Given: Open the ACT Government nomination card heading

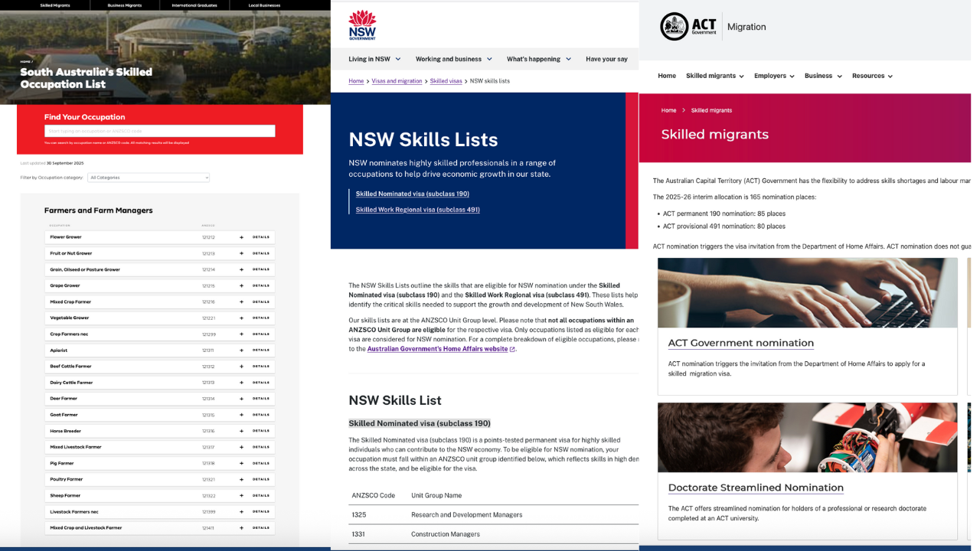Looking at the screenshot, I should pyautogui.click(x=741, y=343).
